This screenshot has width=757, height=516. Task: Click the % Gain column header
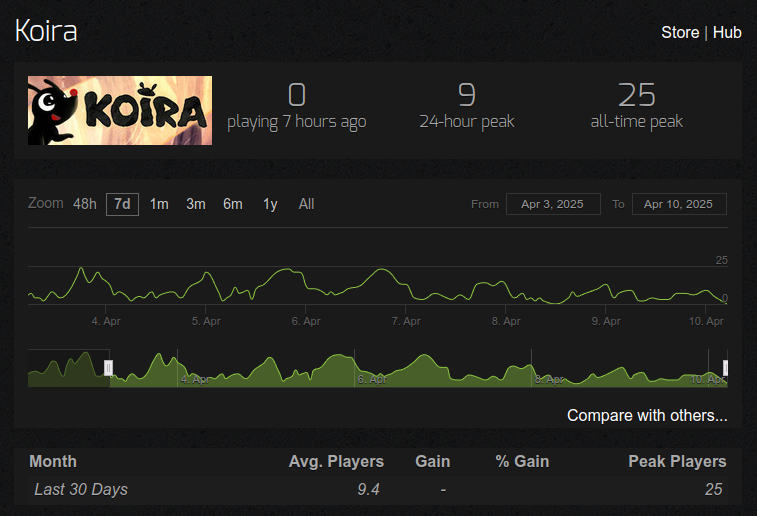coord(522,461)
